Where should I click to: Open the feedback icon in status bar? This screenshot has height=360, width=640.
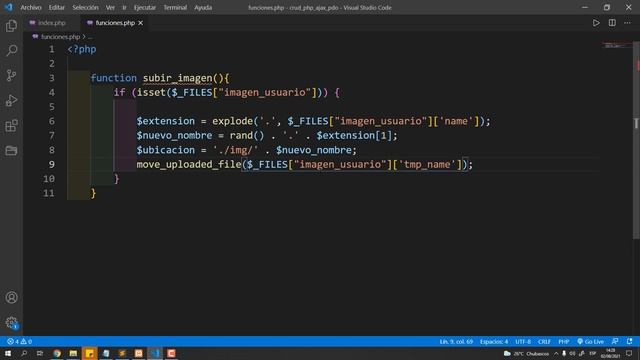(x=615, y=341)
